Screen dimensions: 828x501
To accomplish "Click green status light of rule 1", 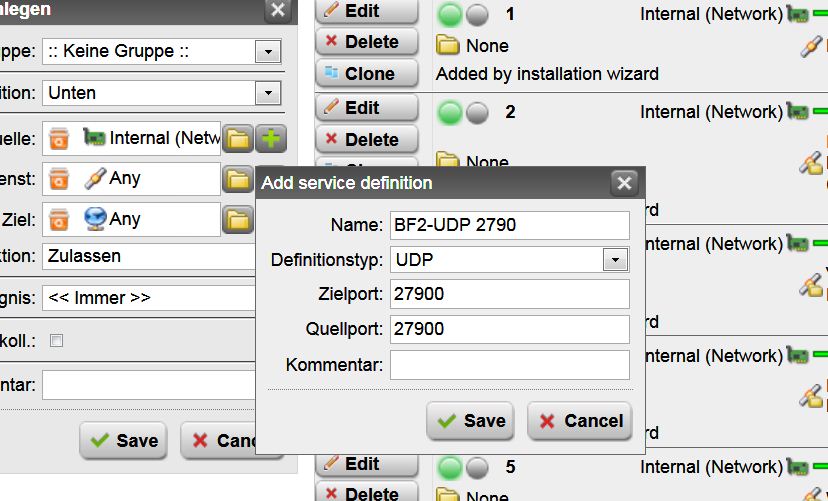I will (x=450, y=15).
